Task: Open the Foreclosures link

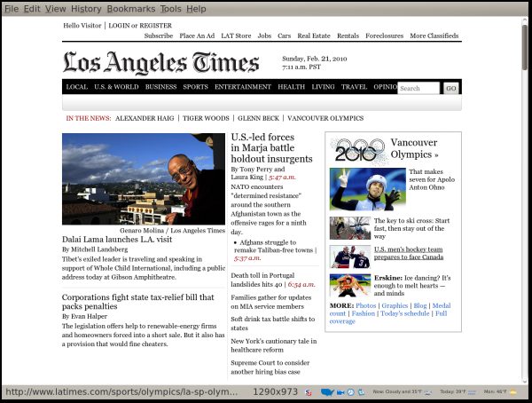Action: [x=385, y=36]
